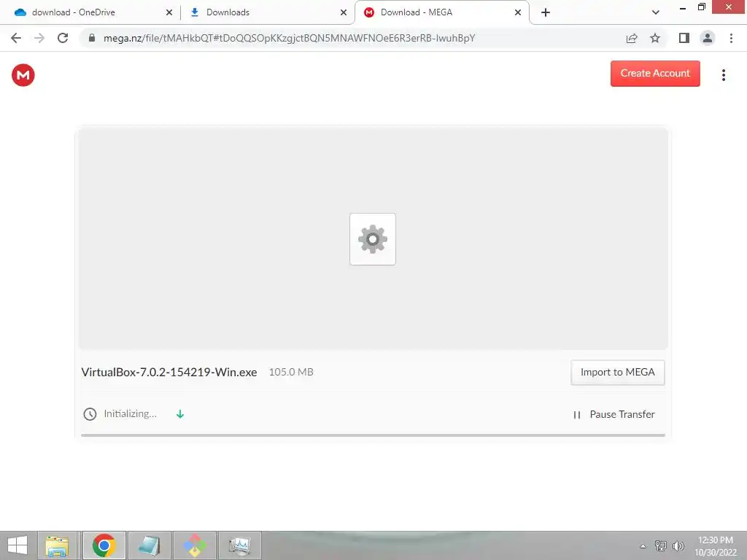The width and height of the screenshot is (747, 560).
Task: Click the MEGA tab favicon
Action: coord(368,12)
